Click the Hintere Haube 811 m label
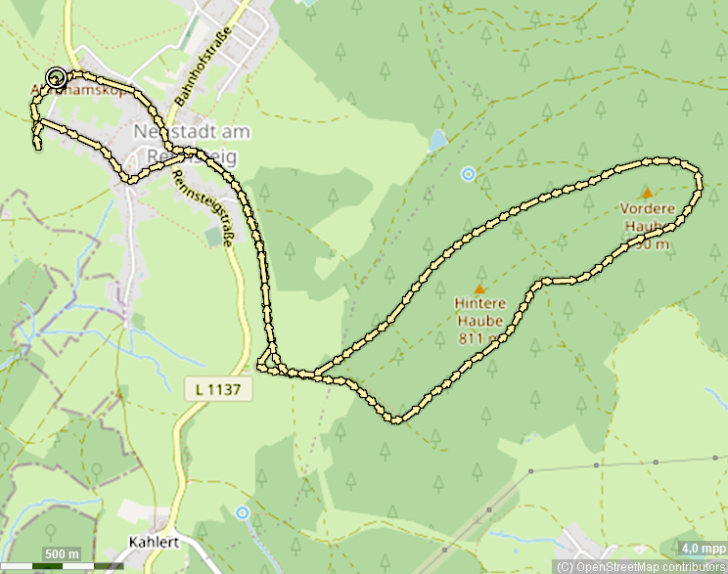 [479, 321]
